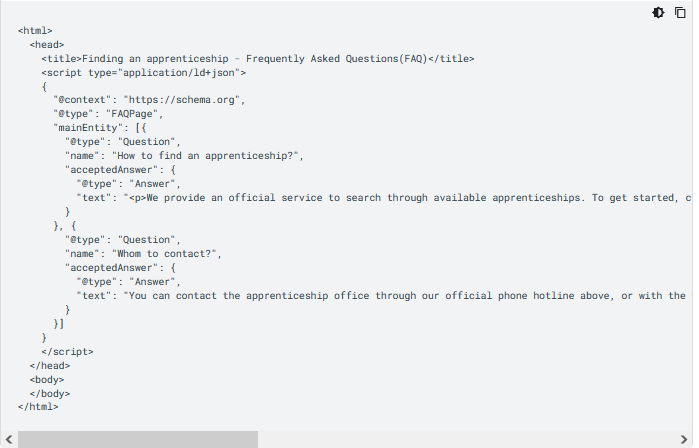Screen dimensions: 699x448
Task: Click the opening <body> tag
Action: tap(47, 380)
